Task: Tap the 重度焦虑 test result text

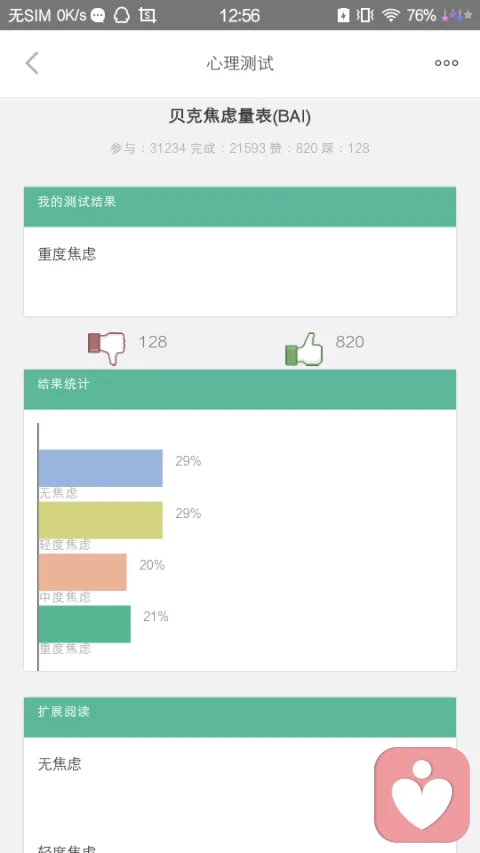Action: coord(67,254)
